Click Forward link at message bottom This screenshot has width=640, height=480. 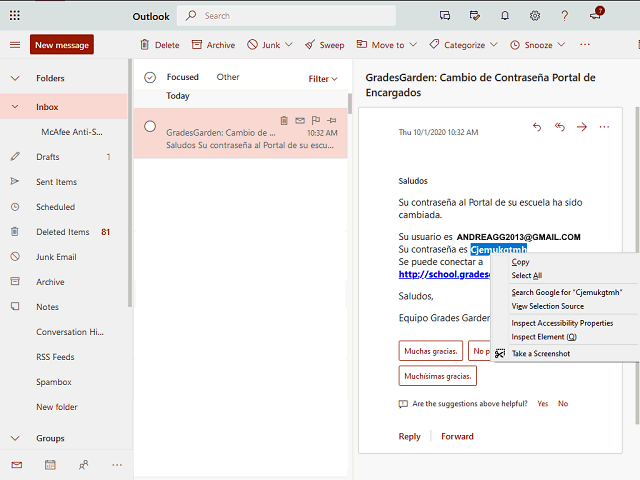(457, 437)
